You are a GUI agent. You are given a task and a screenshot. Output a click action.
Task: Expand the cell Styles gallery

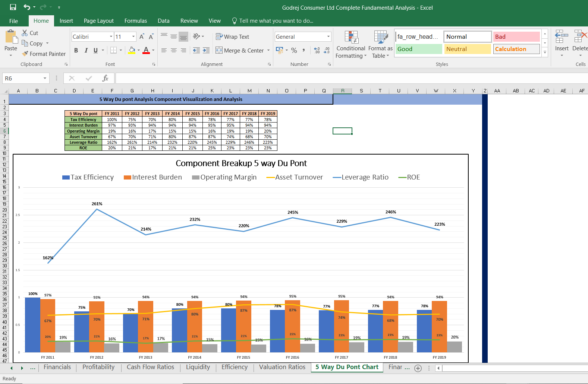tap(545, 53)
